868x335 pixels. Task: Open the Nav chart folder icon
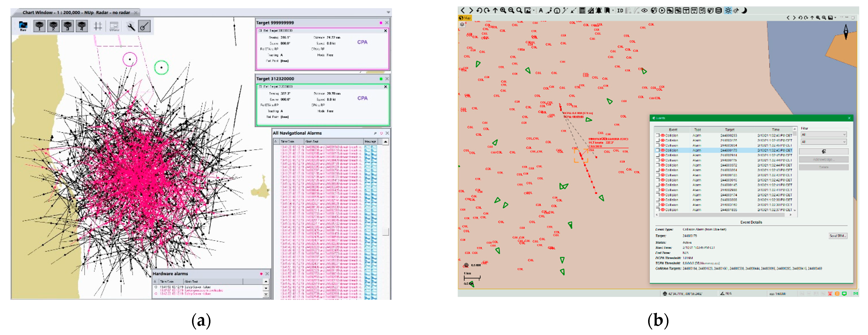coord(23,26)
